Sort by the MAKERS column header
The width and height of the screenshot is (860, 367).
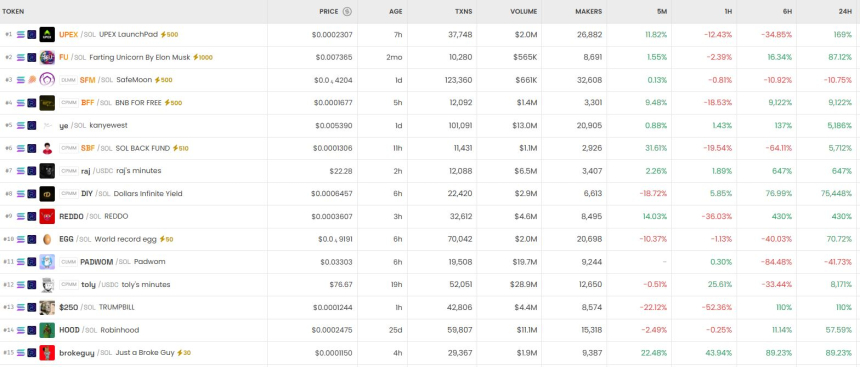pos(589,12)
